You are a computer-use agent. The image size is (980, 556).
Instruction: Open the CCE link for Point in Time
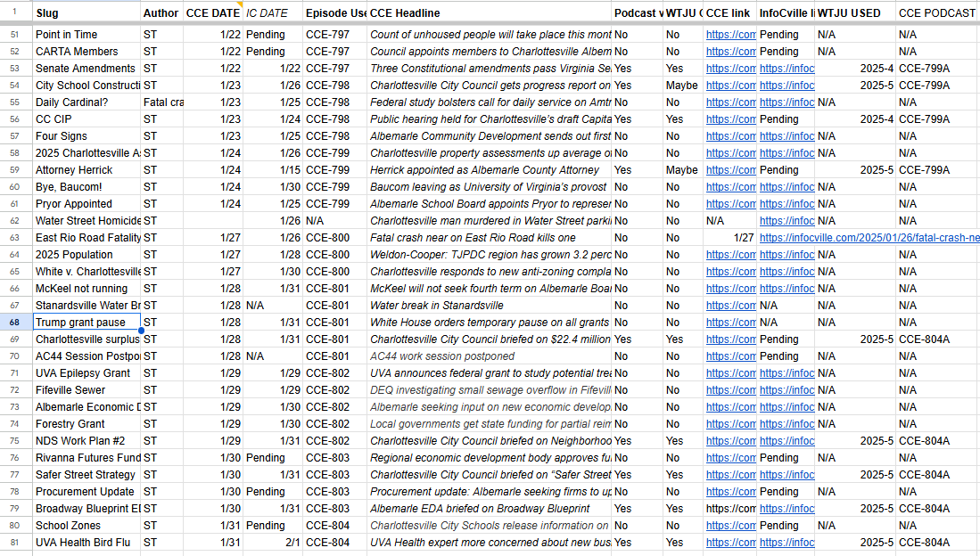click(x=730, y=35)
